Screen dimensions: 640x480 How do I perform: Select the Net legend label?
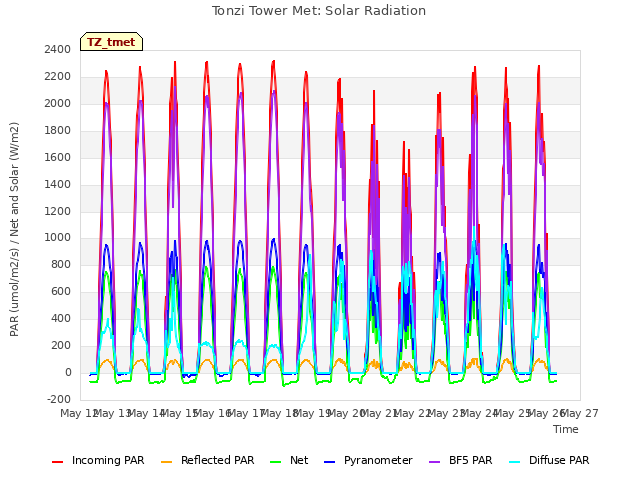(x=299, y=460)
